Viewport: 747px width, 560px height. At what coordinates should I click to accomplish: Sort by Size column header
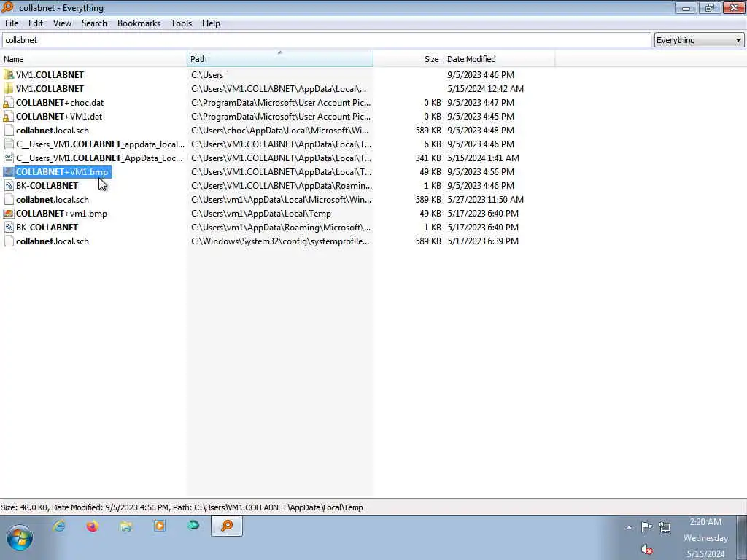click(x=408, y=59)
